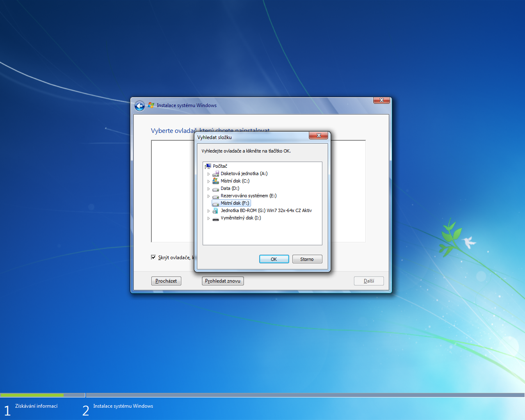Close the Instalace systému Windows window

[x=381, y=100]
